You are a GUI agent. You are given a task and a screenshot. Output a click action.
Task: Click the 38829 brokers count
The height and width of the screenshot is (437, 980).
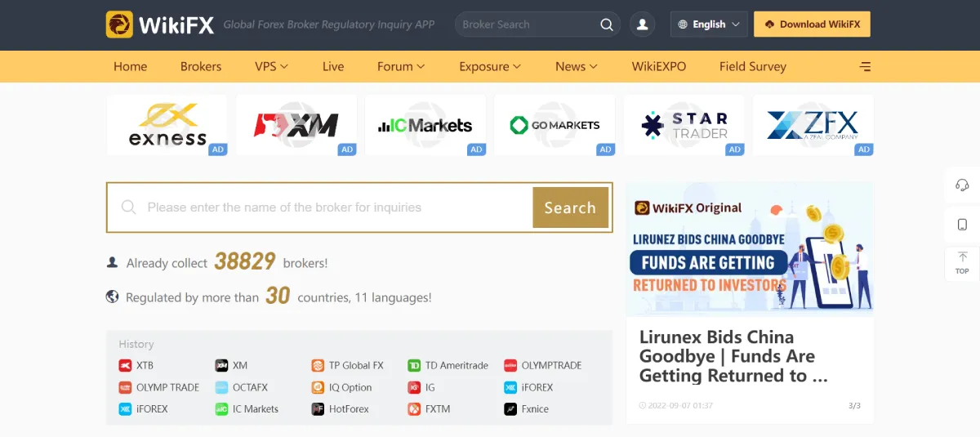pos(245,261)
